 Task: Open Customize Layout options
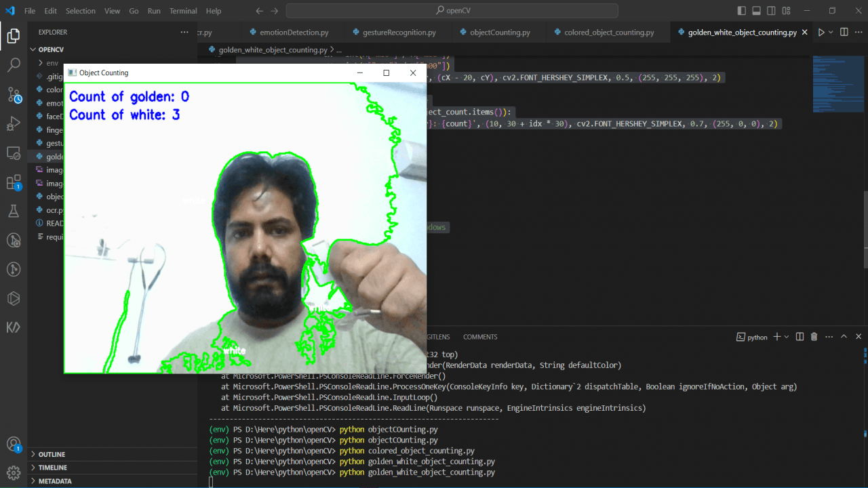(787, 11)
